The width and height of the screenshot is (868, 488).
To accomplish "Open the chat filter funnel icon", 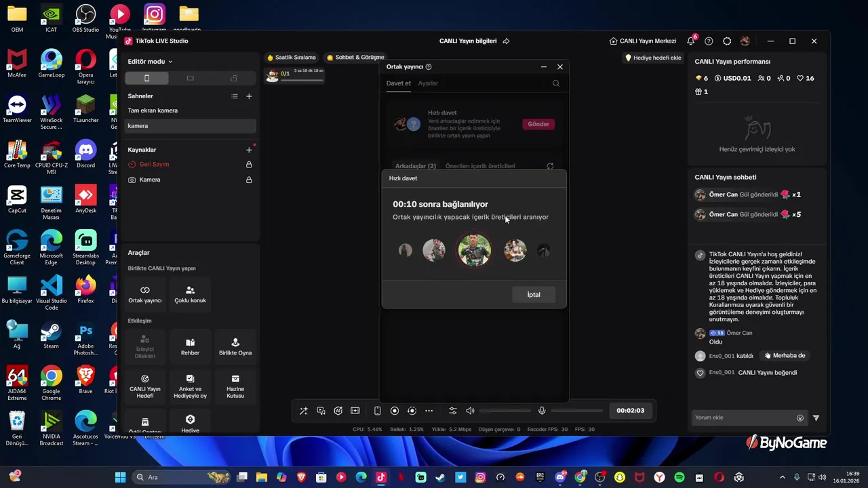I will [816, 418].
